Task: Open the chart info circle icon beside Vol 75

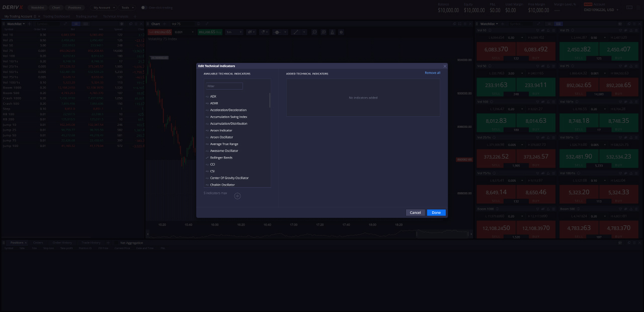Action: tap(198, 24)
